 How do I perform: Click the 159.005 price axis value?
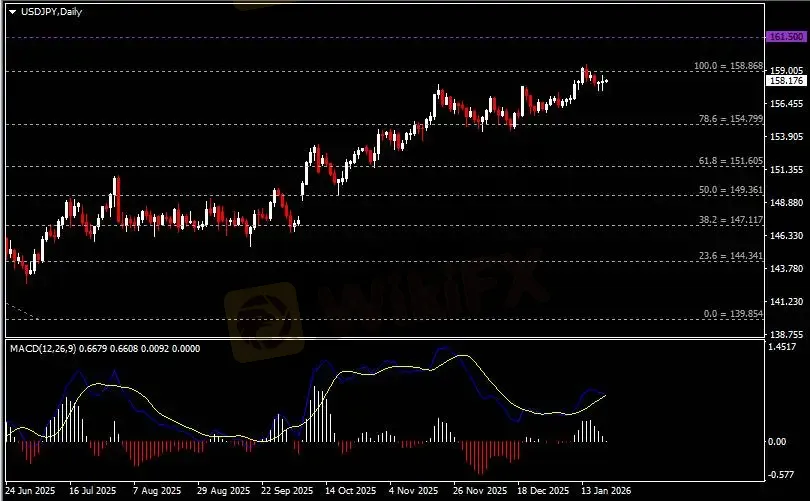coord(787,70)
